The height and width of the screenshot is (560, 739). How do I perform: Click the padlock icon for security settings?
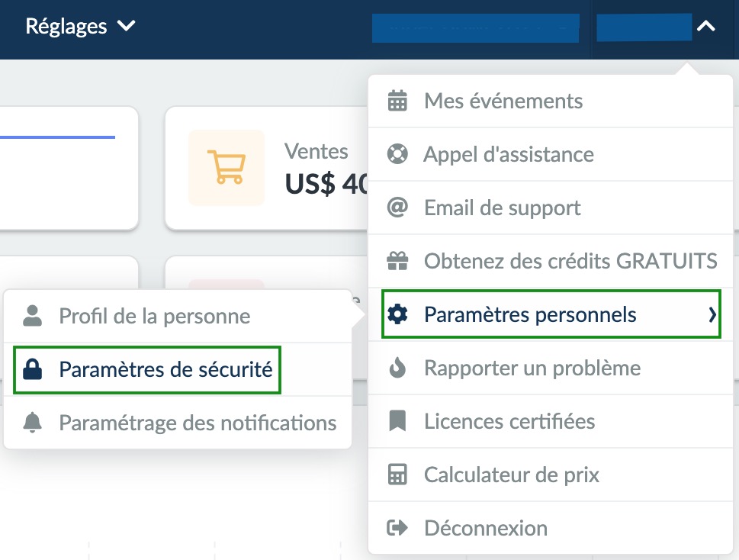[33, 369]
